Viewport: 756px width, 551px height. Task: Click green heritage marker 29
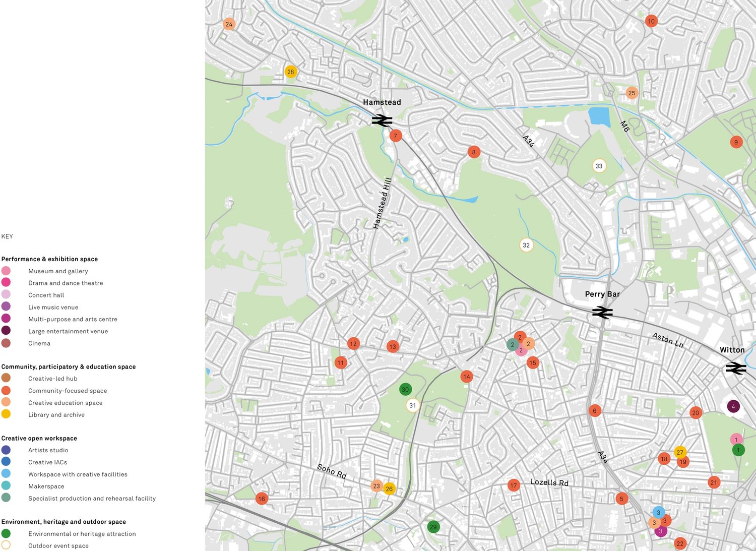coord(433,527)
